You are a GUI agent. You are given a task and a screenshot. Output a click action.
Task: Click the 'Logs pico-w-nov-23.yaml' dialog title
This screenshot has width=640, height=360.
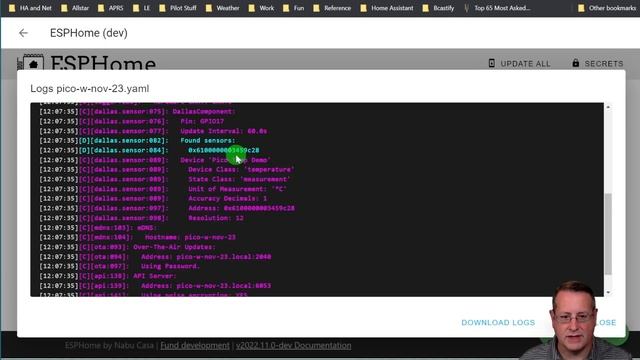coord(90,89)
